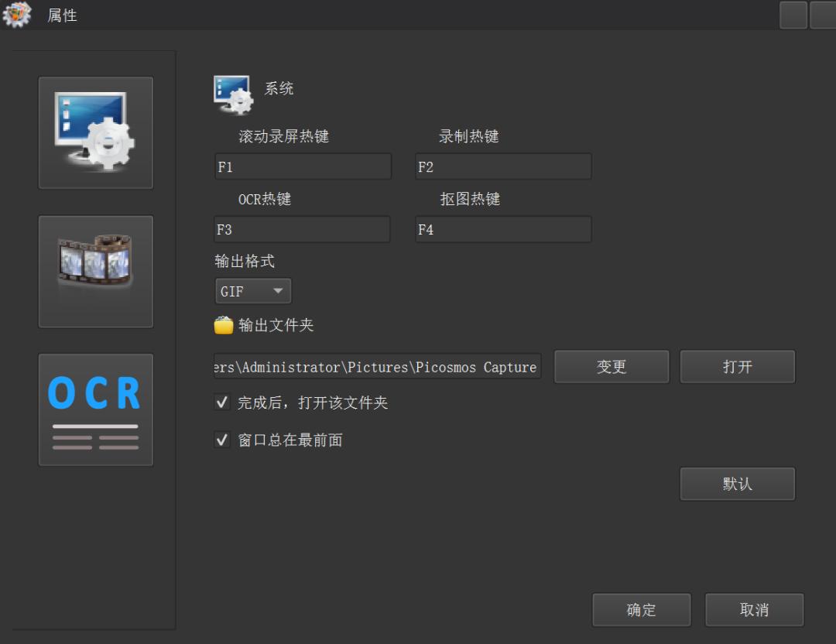Cancel the dialog with 取消

point(754,609)
